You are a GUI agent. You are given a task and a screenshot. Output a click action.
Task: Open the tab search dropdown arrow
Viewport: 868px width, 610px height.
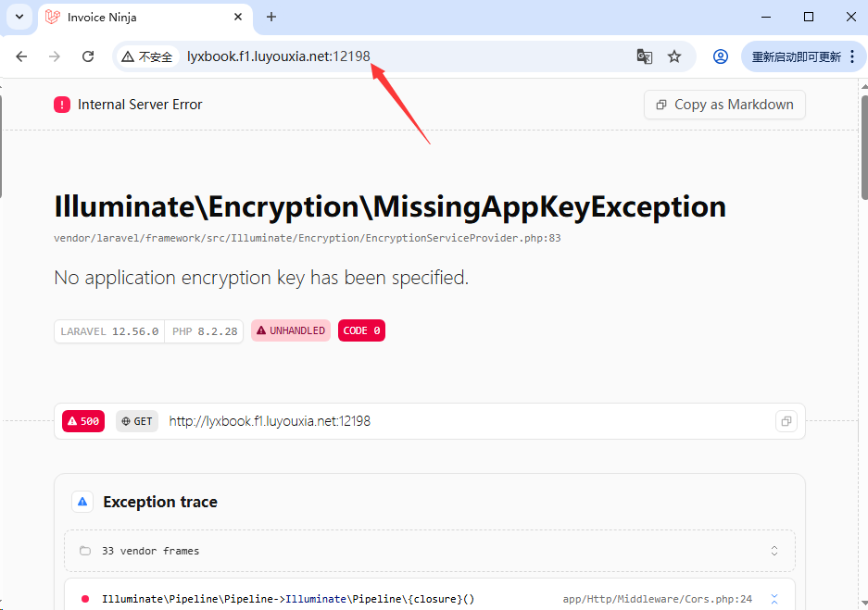click(19, 17)
